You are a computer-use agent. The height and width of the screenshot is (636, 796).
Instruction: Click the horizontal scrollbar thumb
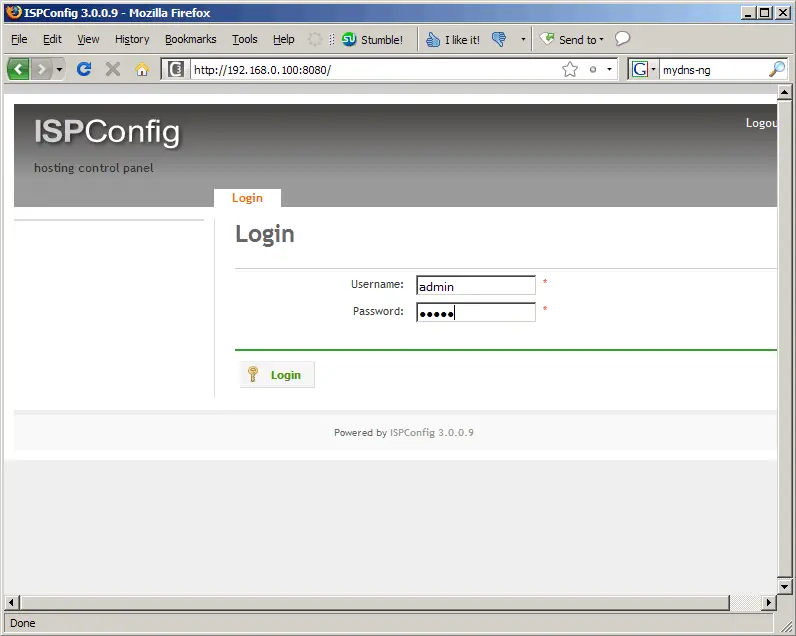click(375, 602)
